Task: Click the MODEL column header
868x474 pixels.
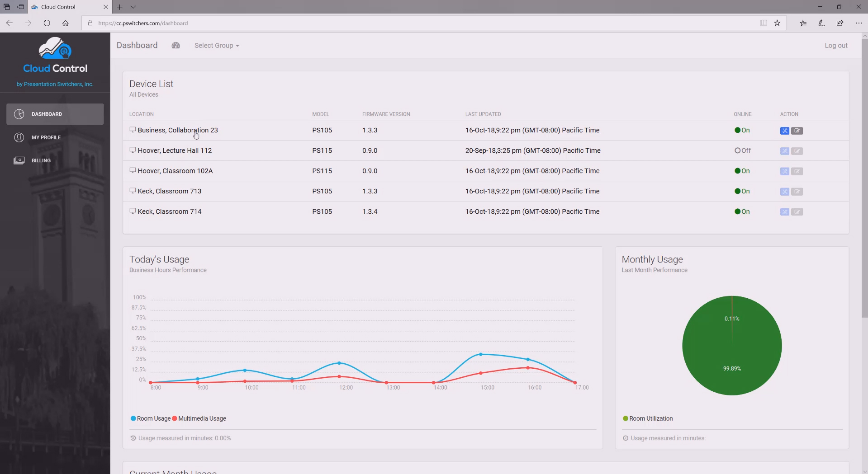Action: tap(321, 114)
